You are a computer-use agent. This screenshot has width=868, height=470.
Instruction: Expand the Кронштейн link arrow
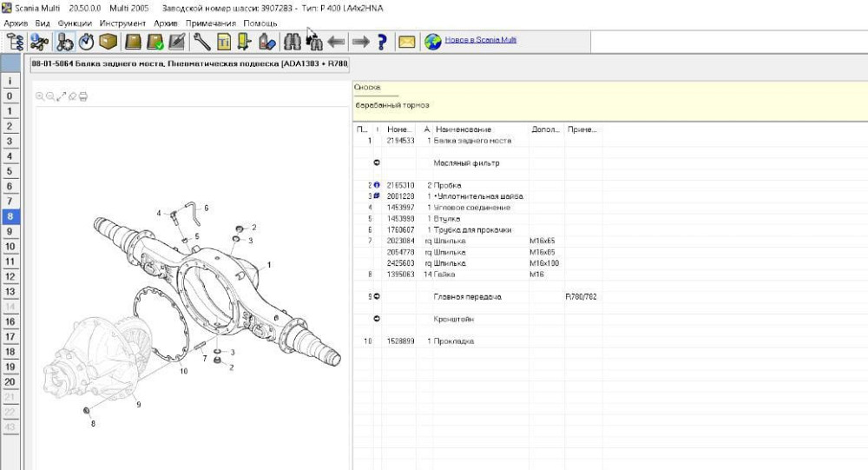377,319
